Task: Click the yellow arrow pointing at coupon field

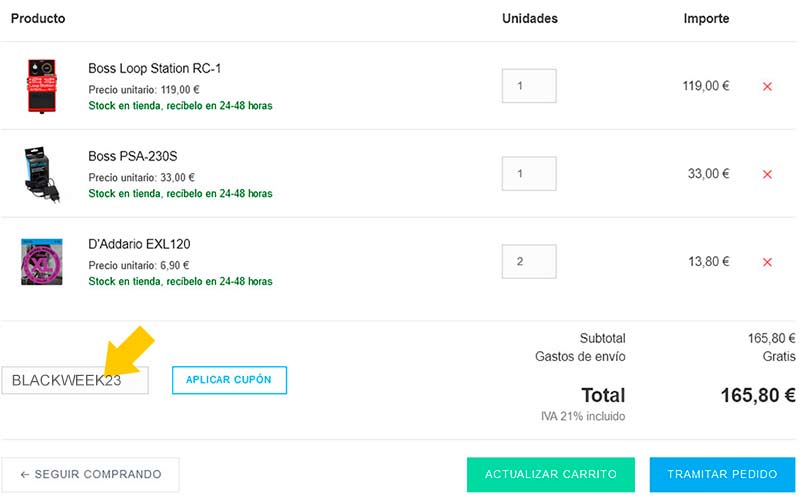Action: pyautogui.click(x=128, y=352)
